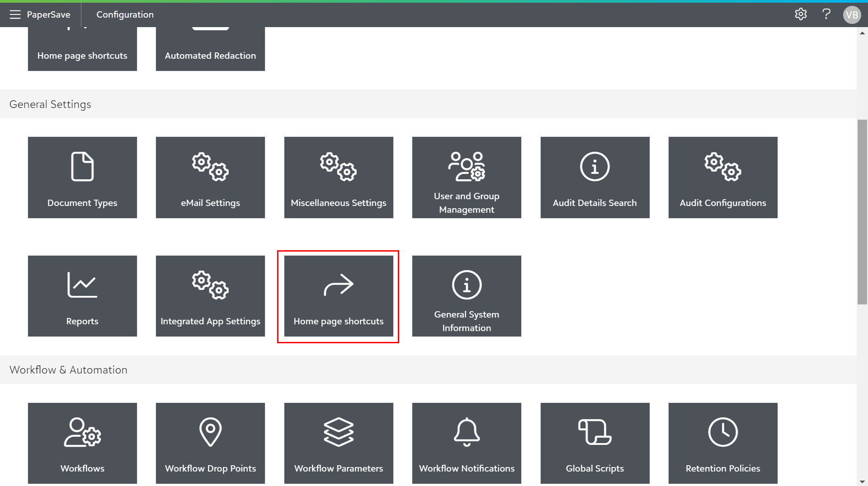Viewport: 868px width, 486px height.
Task: Open the Document Types tile
Action: point(82,178)
